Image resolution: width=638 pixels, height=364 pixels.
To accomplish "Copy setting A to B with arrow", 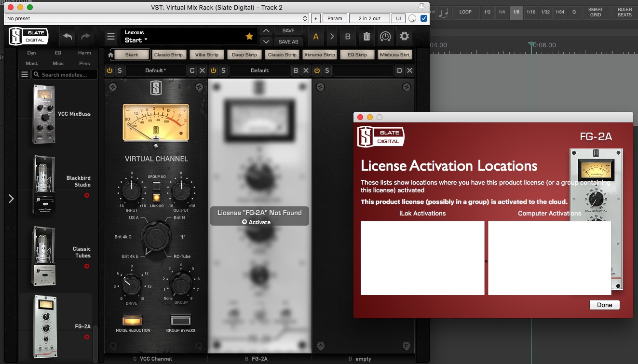I will point(332,37).
